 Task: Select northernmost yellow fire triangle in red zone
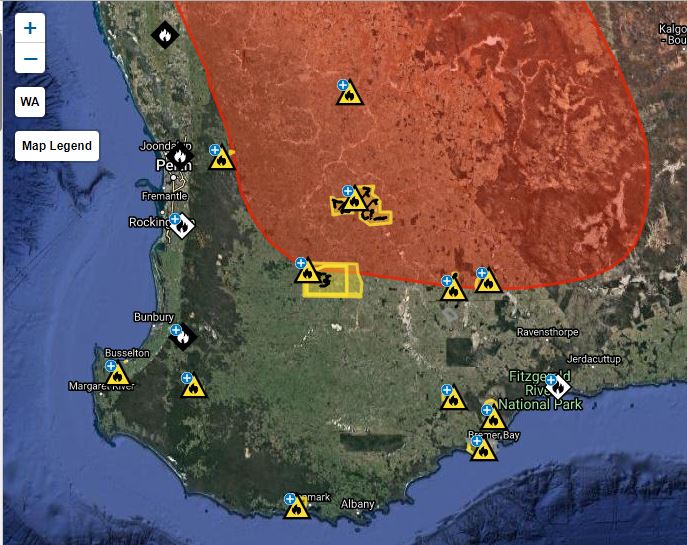pos(351,95)
